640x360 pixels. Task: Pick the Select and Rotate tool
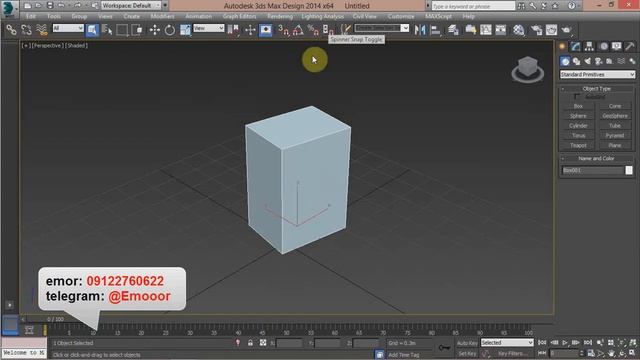(x=169, y=30)
